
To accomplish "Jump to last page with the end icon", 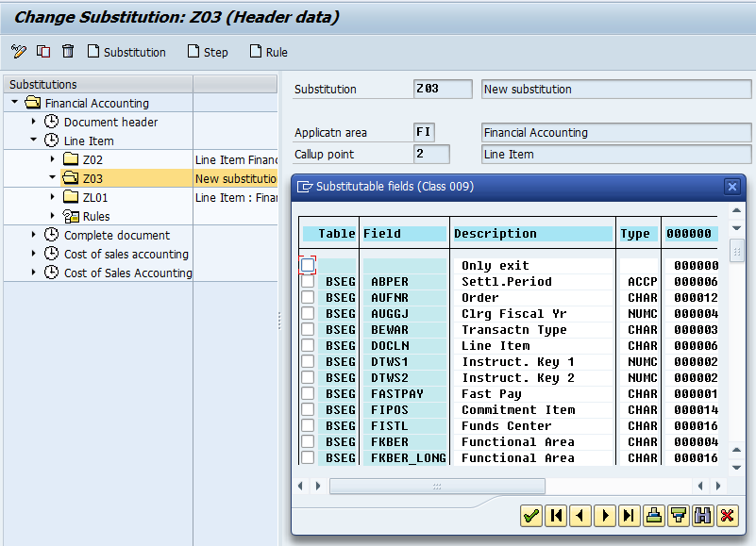I will pos(629,516).
